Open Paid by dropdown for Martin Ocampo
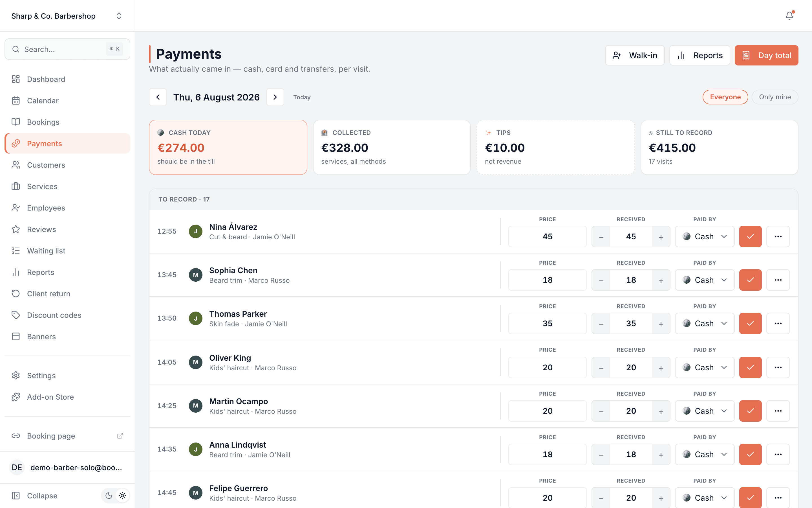Screen dimensions: 812x508 [705, 411]
